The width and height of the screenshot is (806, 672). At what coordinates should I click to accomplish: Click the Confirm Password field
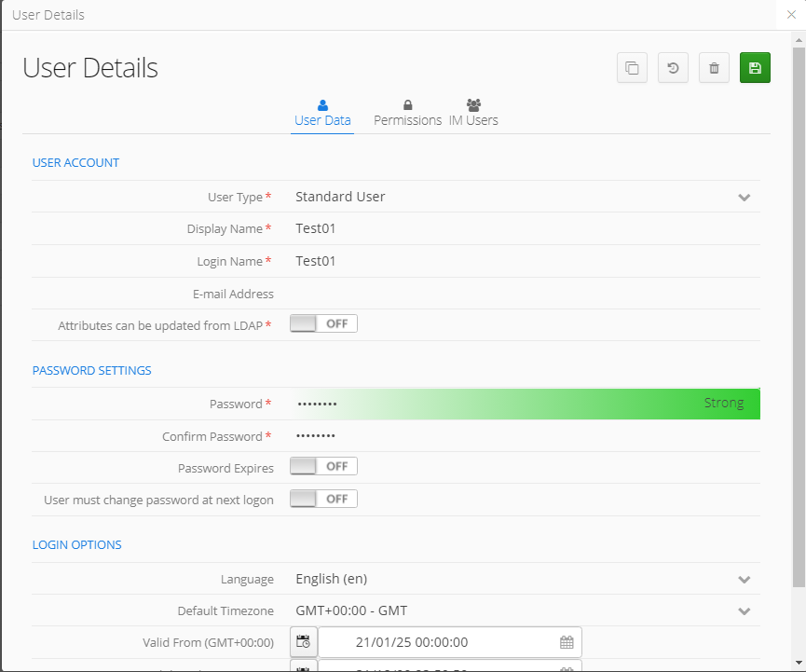tap(525, 436)
